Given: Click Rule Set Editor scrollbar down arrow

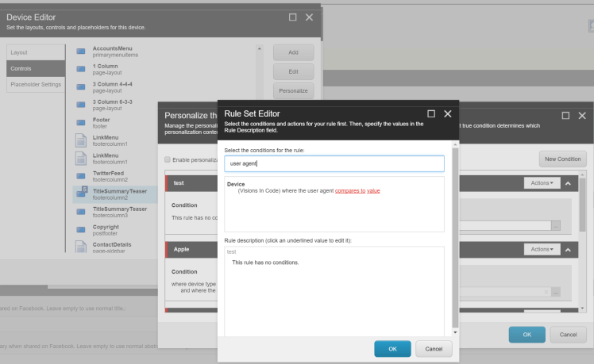Looking at the screenshot, I should coord(455,332).
